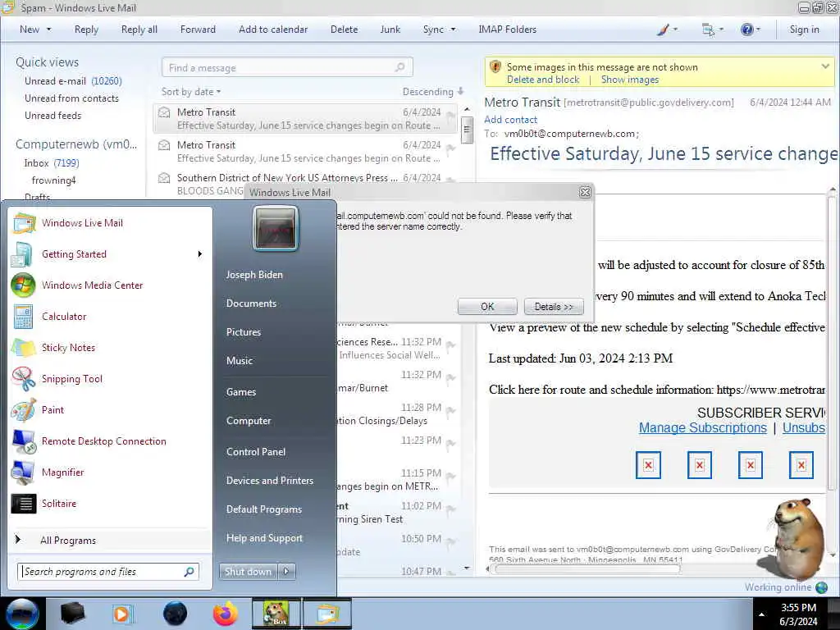
Task: Click Add contact link
Action: 510,120
